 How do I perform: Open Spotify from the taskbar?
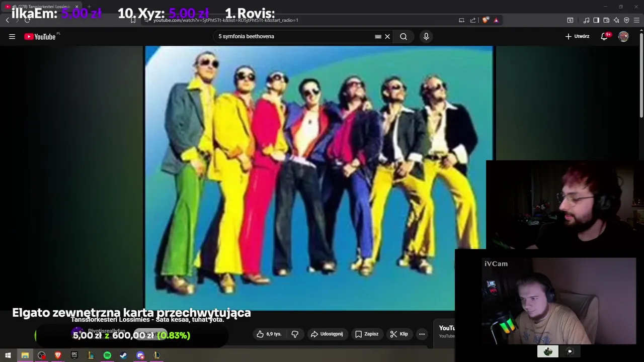[x=107, y=355]
